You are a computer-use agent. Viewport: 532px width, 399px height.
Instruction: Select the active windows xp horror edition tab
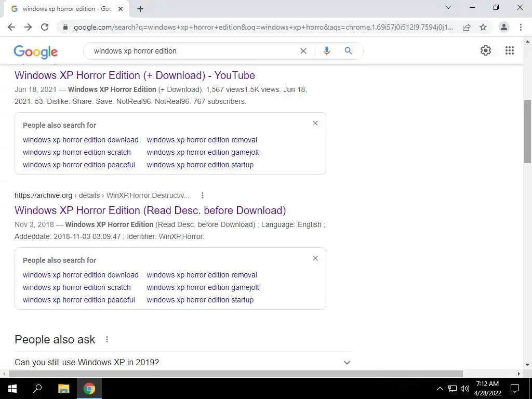pos(66,9)
